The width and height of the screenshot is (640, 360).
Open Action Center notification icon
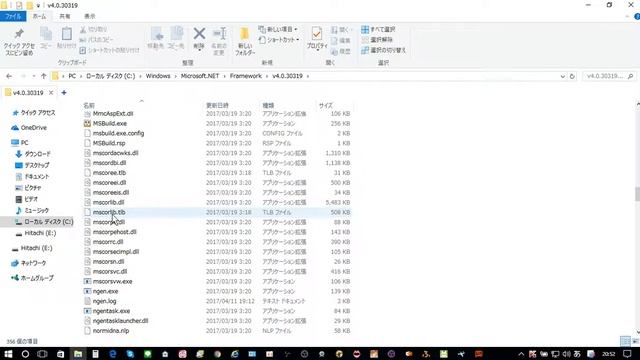click(627, 354)
